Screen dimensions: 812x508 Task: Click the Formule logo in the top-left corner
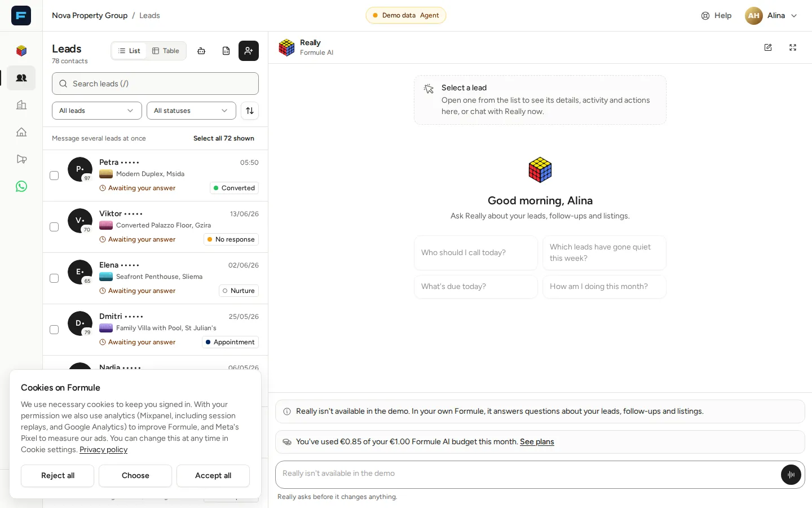[21, 15]
